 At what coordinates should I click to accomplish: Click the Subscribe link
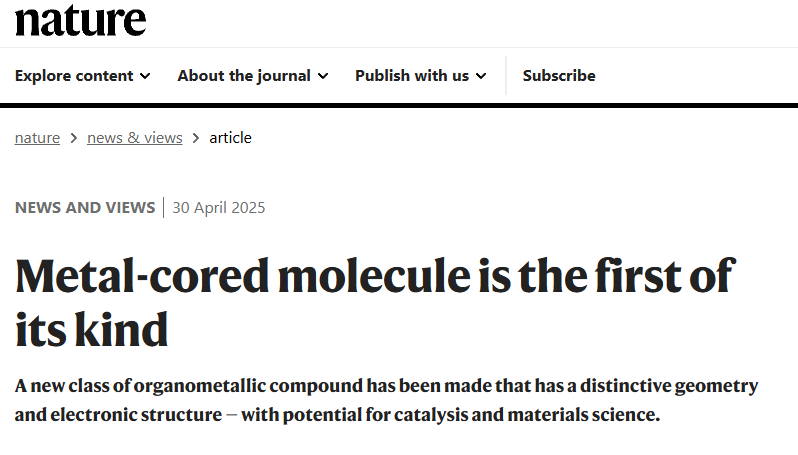point(559,76)
